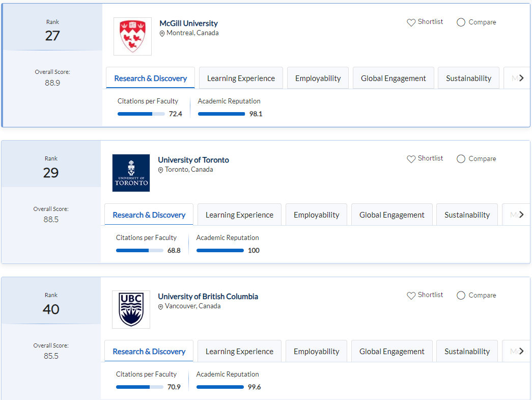Shortlist McGill University with heart icon
This screenshot has width=532, height=400.
coord(411,22)
